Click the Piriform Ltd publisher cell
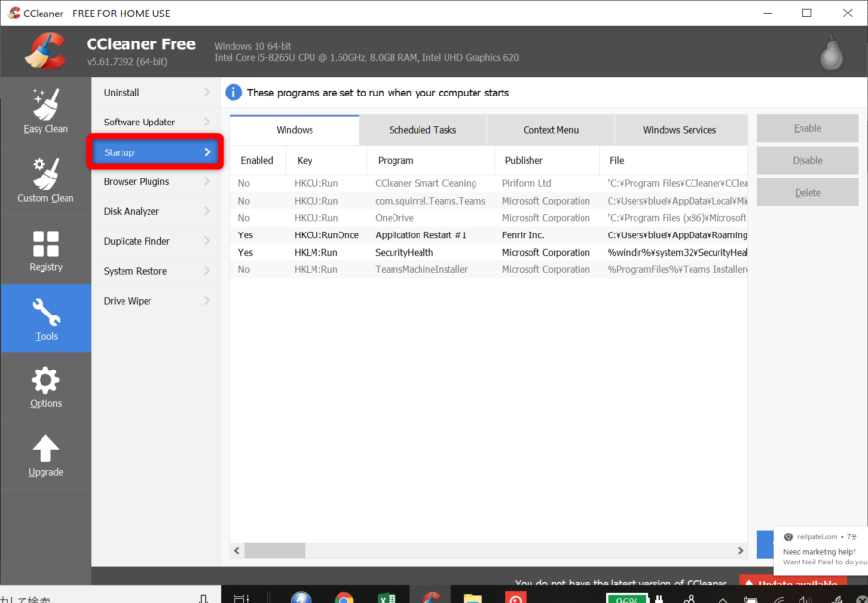The image size is (868, 603). coord(527,183)
